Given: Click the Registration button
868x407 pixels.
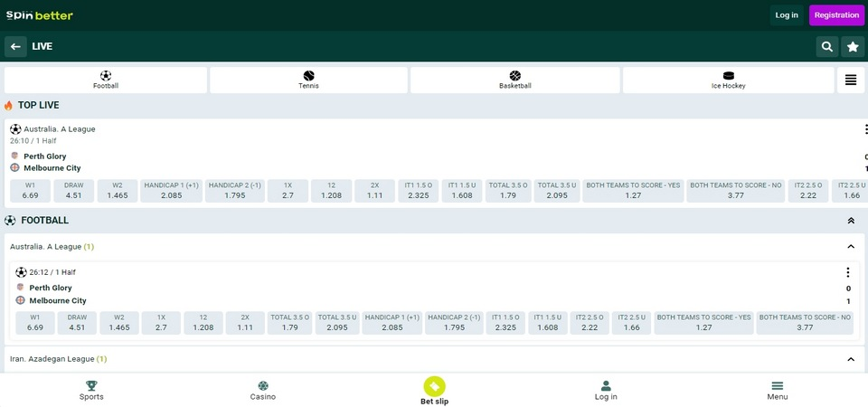Looking at the screenshot, I should click(835, 14).
